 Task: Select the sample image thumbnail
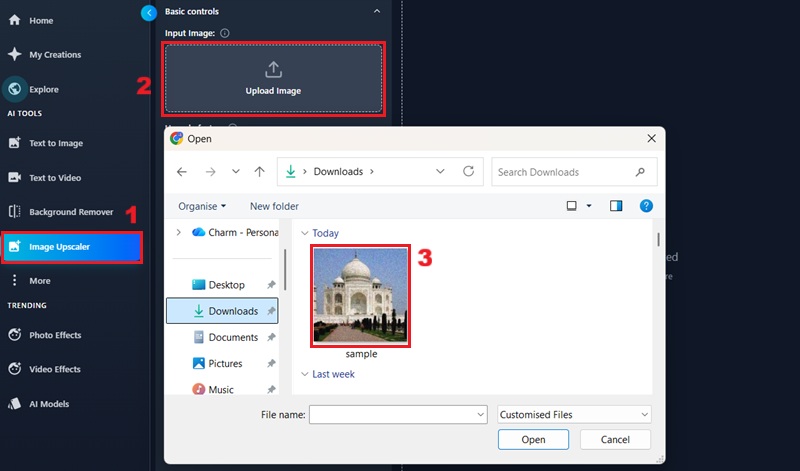pos(361,295)
